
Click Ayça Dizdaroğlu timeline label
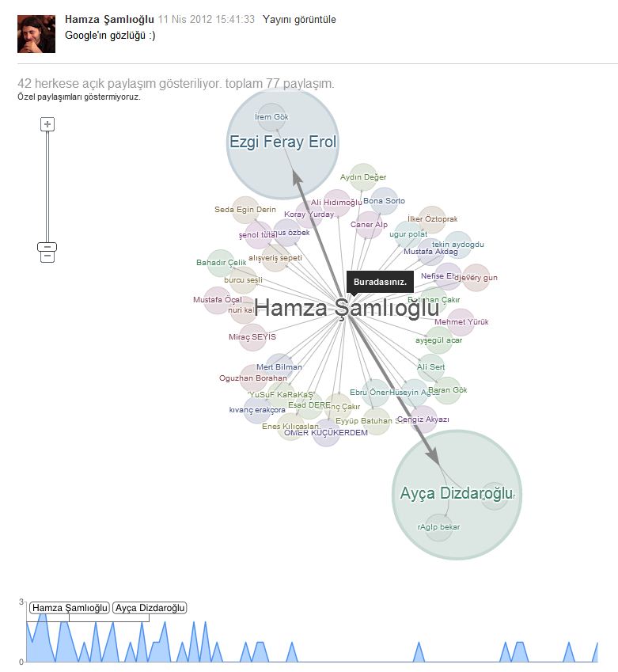[150, 608]
